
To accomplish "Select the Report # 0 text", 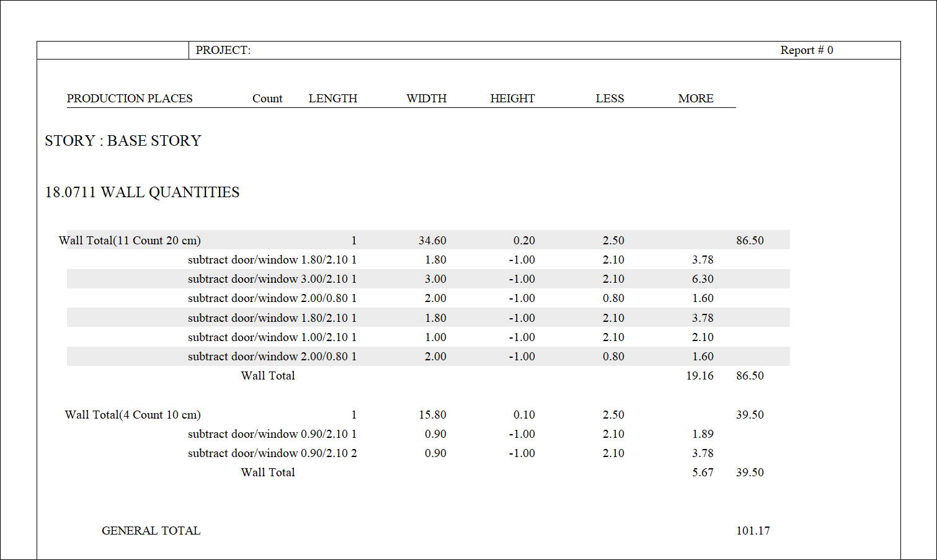I will [x=807, y=50].
